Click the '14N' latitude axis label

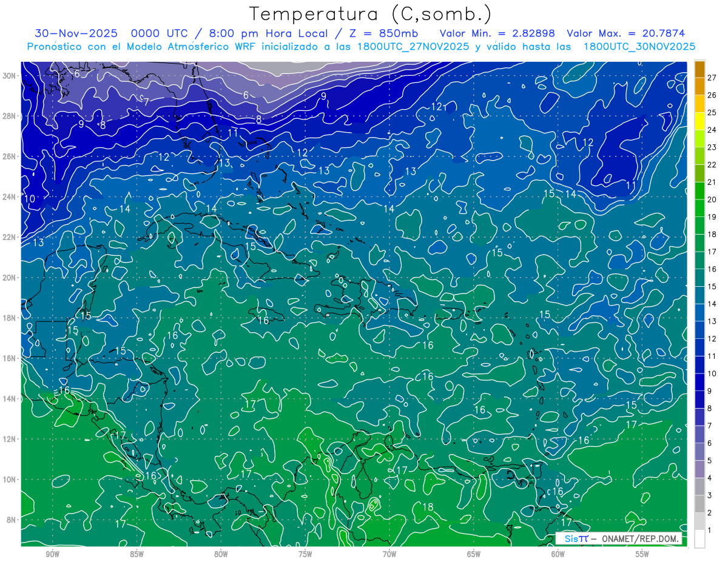(x=9, y=399)
